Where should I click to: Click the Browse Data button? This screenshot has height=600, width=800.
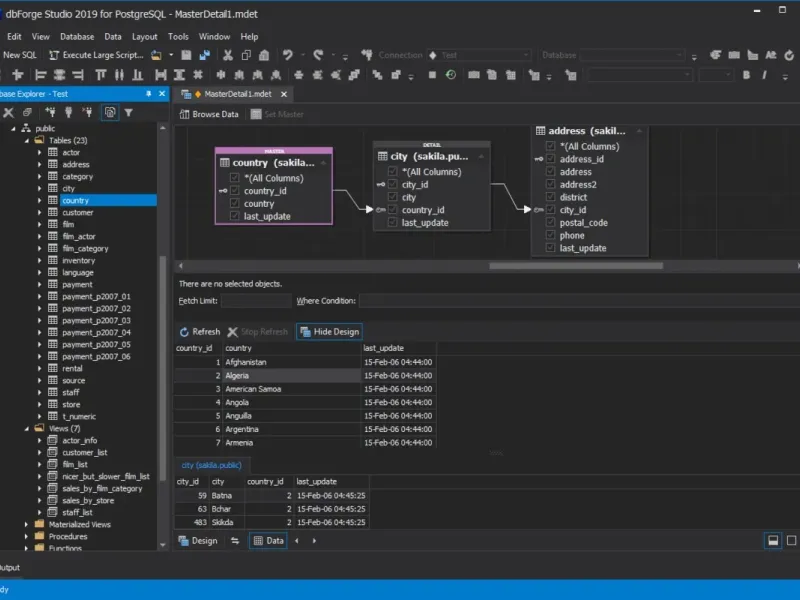tap(209, 114)
